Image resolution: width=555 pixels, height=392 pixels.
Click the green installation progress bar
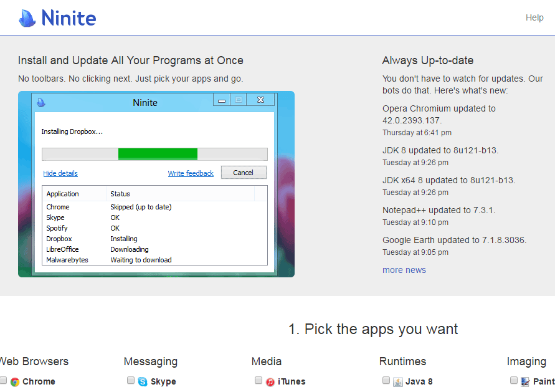(x=158, y=153)
